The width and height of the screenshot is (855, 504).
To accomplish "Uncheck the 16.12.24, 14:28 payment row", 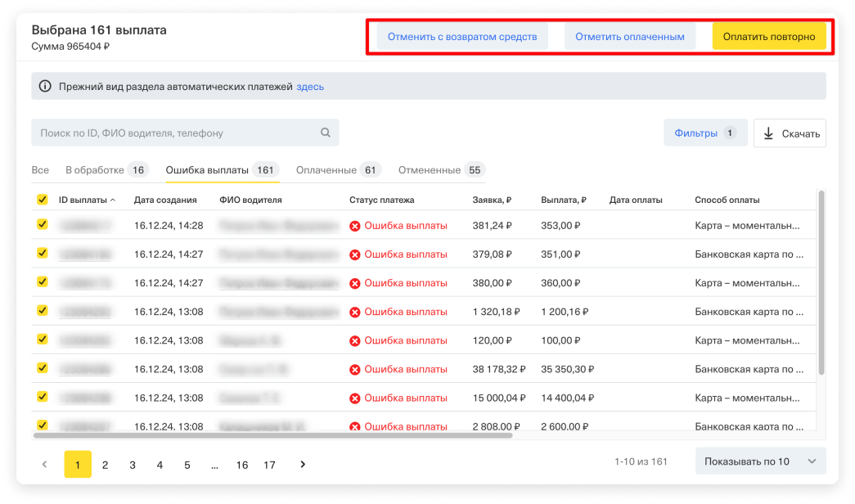I will 43,225.
